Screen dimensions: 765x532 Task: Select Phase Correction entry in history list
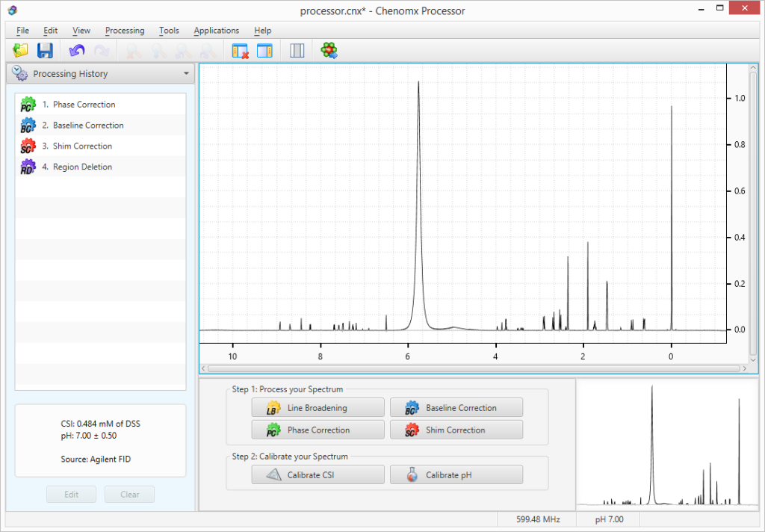tap(84, 105)
